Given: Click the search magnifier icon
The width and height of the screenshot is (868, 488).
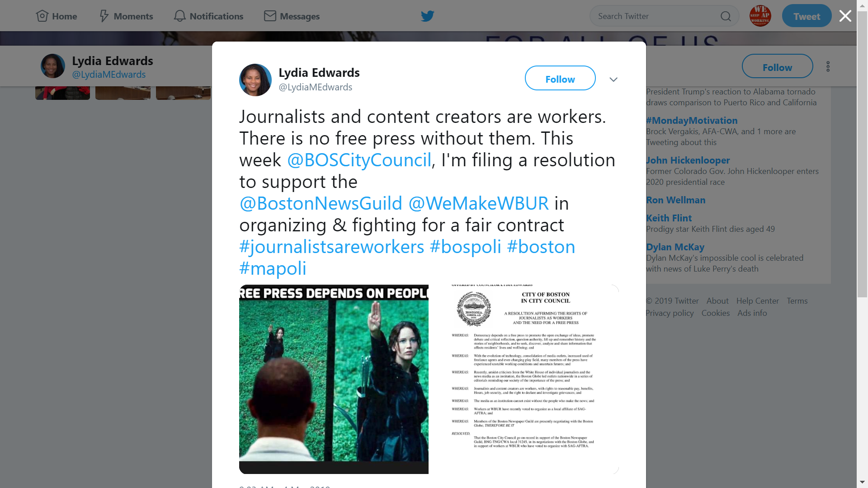Looking at the screenshot, I should pos(726,16).
